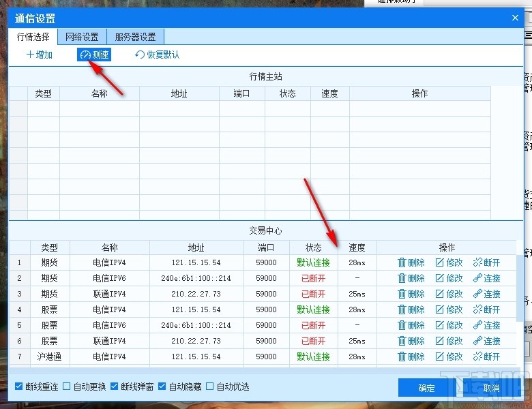
Task: Click row 3 address 210.22.27.73
Action: (x=196, y=294)
